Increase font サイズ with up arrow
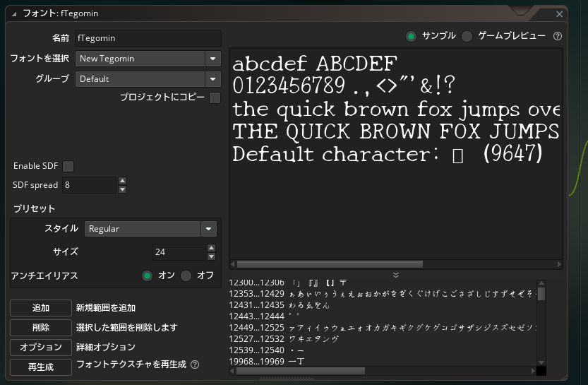Viewport: 588px width, 385px height. (x=211, y=248)
